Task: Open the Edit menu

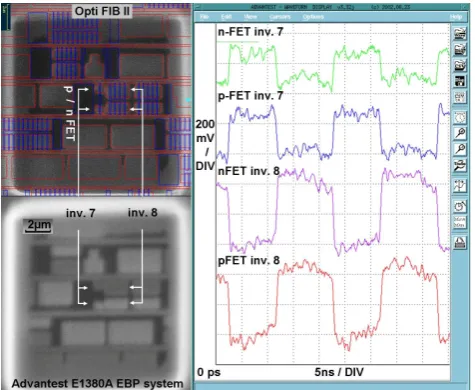Action: click(226, 17)
